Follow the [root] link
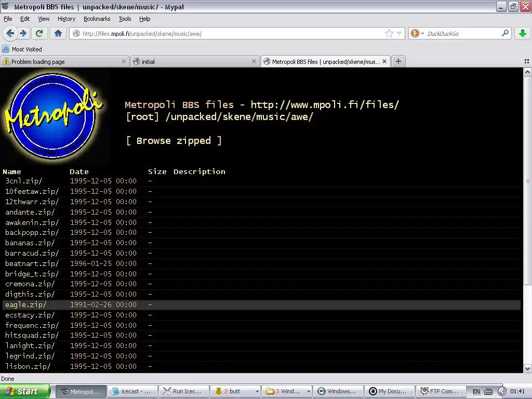 pos(142,117)
